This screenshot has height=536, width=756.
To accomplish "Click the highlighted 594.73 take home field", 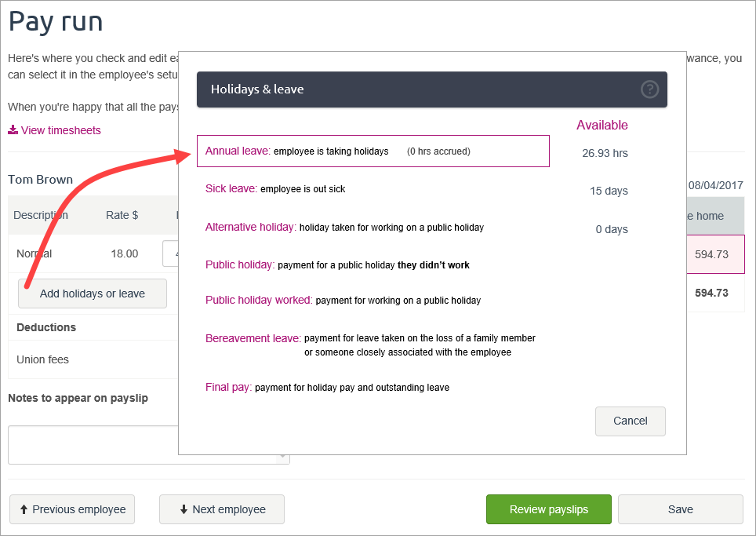I will [x=712, y=253].
